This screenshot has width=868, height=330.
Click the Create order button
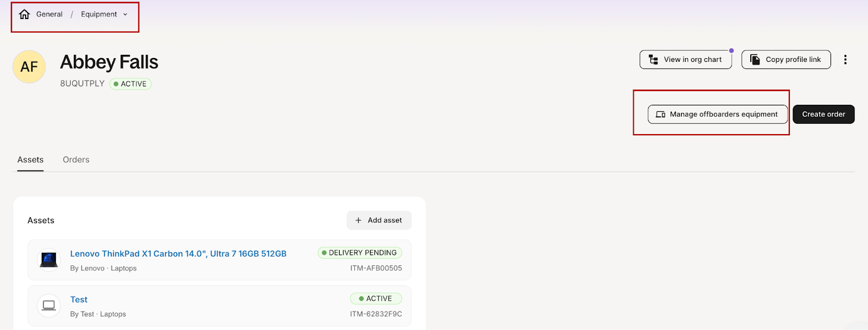(824, 114)
